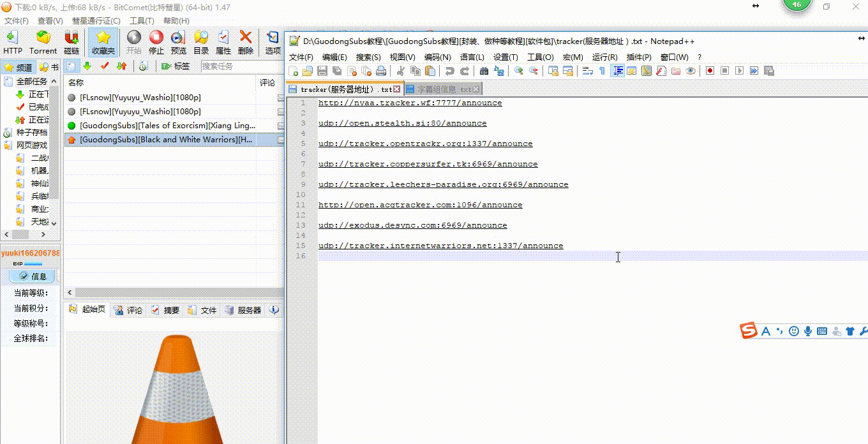The image size is (868, 444).
Task: Click Notepad++ Save icon
Action: pos(322,71)
